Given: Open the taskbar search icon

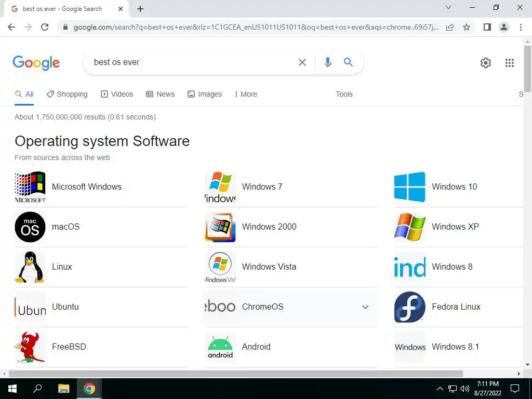Looking at the screenshot, I should click(x=37, y=389).
